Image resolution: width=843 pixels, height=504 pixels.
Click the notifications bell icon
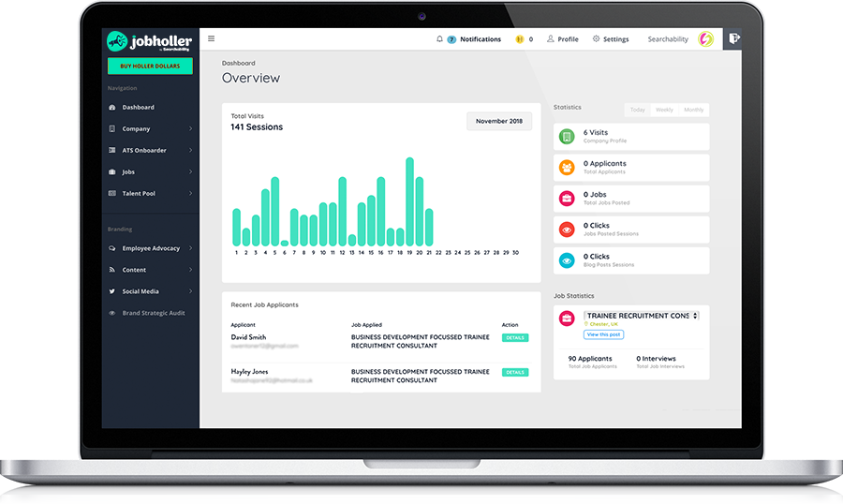[x=440, y=38]
